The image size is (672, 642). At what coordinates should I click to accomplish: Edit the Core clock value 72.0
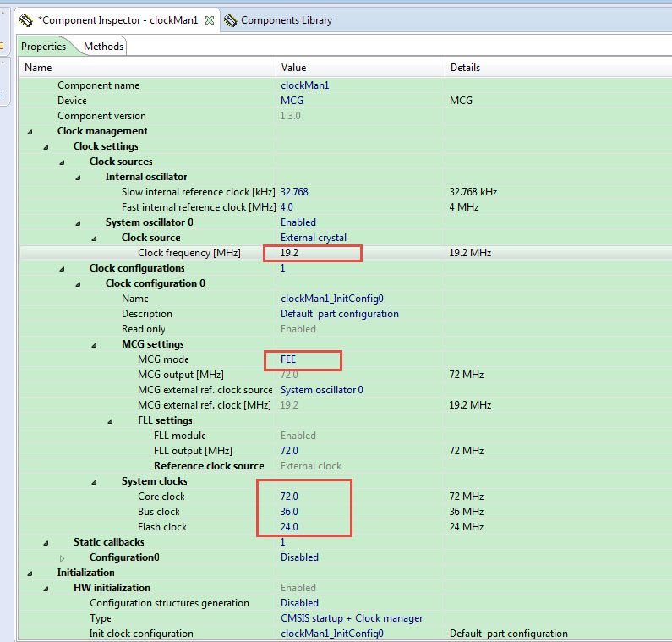pos(289,497)
